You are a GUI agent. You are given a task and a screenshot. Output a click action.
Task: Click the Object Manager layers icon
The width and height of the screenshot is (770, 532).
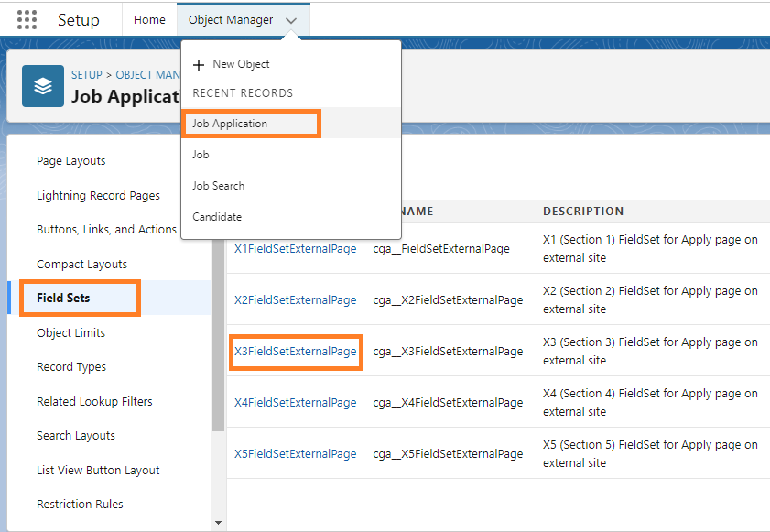pos(43,86)
